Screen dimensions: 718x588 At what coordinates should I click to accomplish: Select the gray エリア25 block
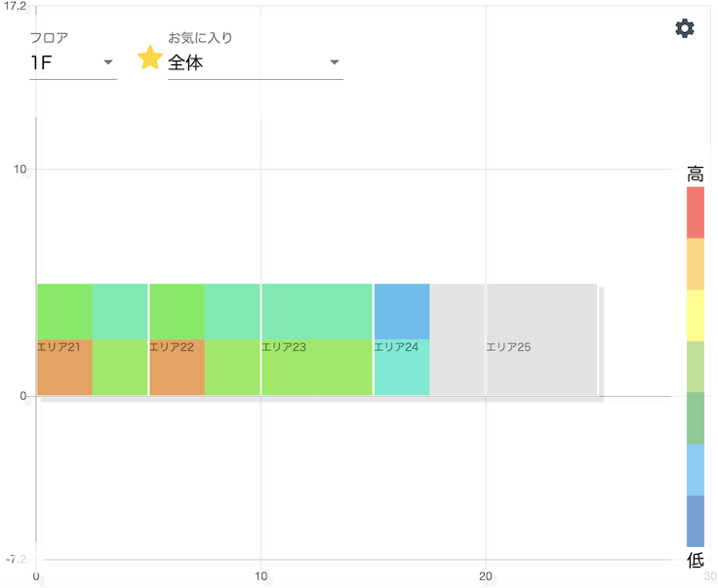513,339
